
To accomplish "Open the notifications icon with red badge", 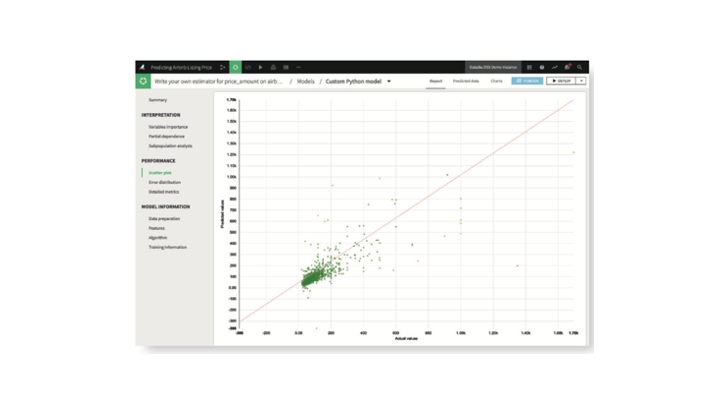I will coord(567,67).
